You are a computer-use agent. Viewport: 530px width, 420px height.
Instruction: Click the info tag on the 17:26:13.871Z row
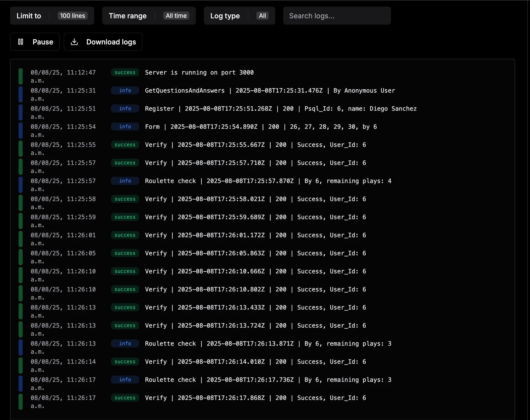click(x=125, y=344)
